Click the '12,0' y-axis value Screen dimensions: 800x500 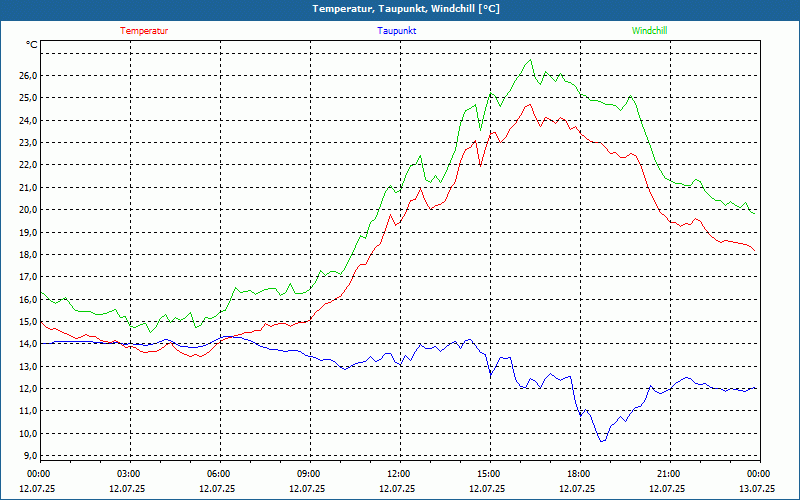(x=28, y=389)
